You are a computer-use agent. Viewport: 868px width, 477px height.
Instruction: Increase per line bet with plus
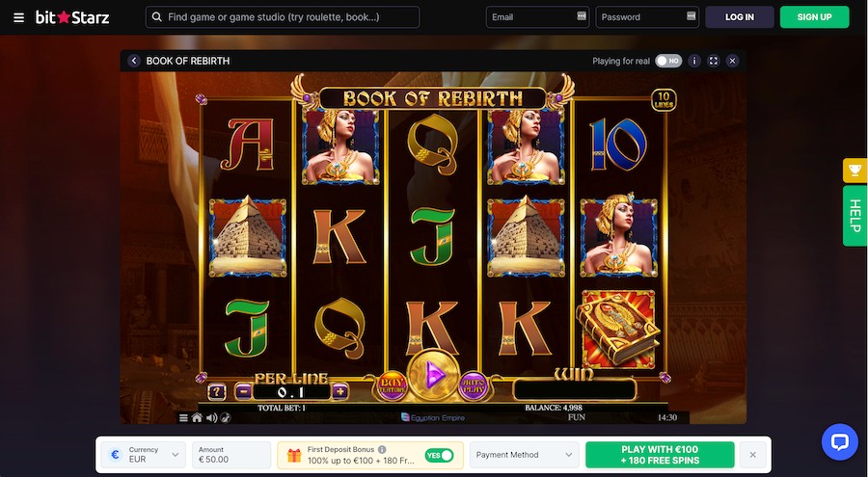(x=339, y=392)
